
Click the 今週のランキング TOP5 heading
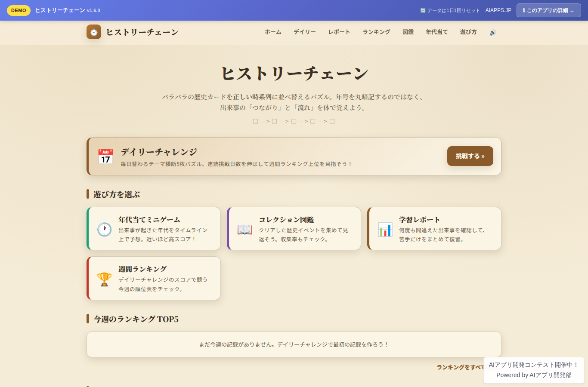(x=136, y=319)
